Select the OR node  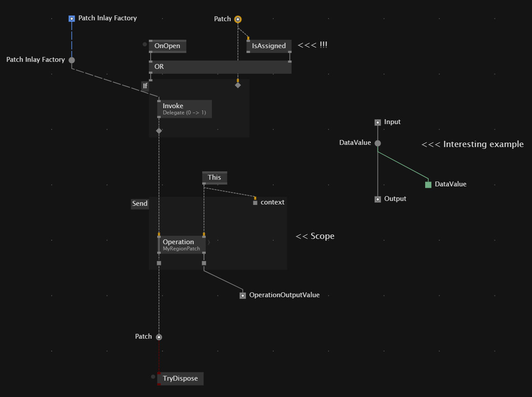click(x=220, y=67)
